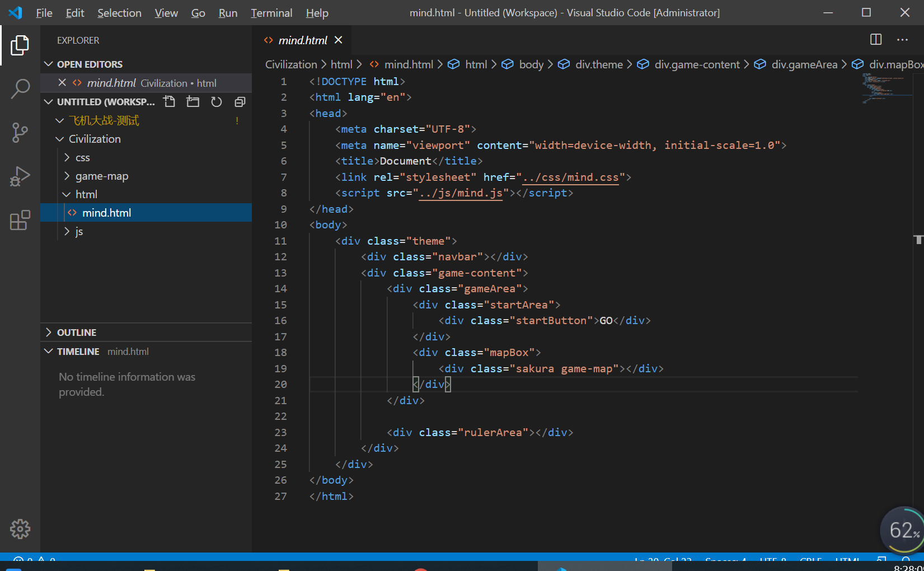Click the Explorer panel title
This screenshot has height=571, width=924.
tap(78, 40)
